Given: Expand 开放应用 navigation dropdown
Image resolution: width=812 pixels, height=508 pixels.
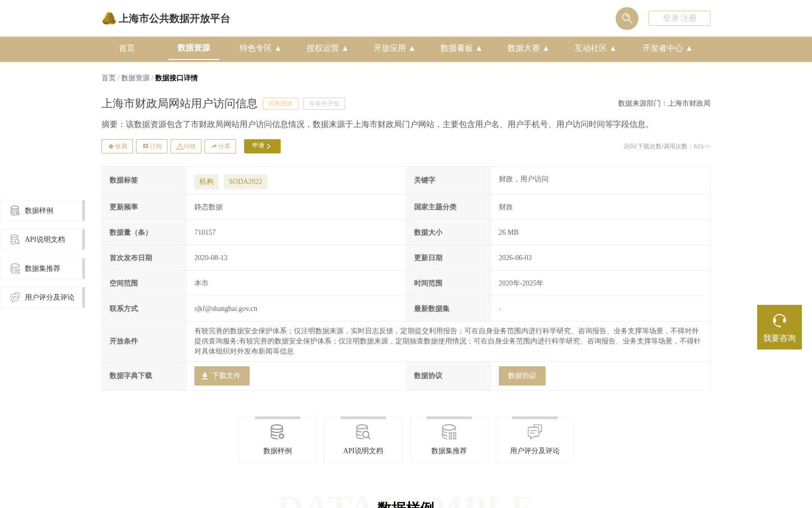Looking at the screenshot, I should tap(394, 48).
